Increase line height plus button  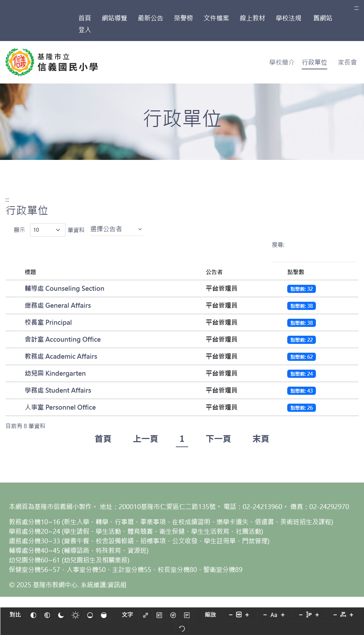(x=317, y=615)
